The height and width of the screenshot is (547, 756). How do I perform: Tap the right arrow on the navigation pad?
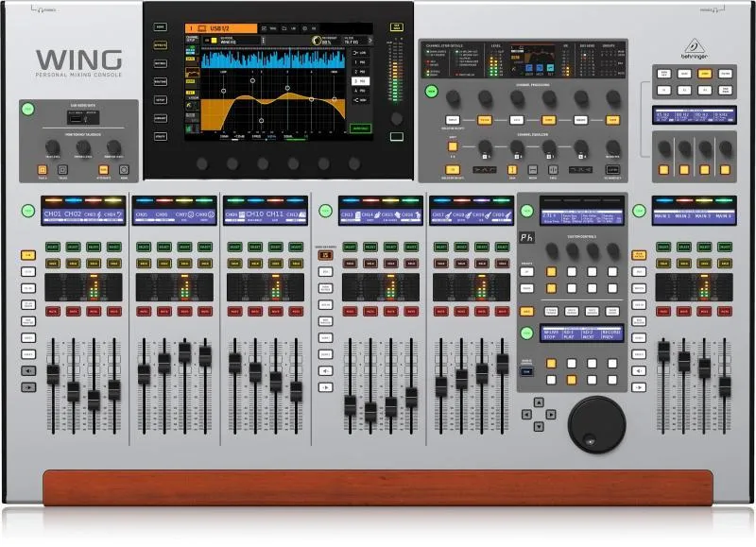(551, 415)
